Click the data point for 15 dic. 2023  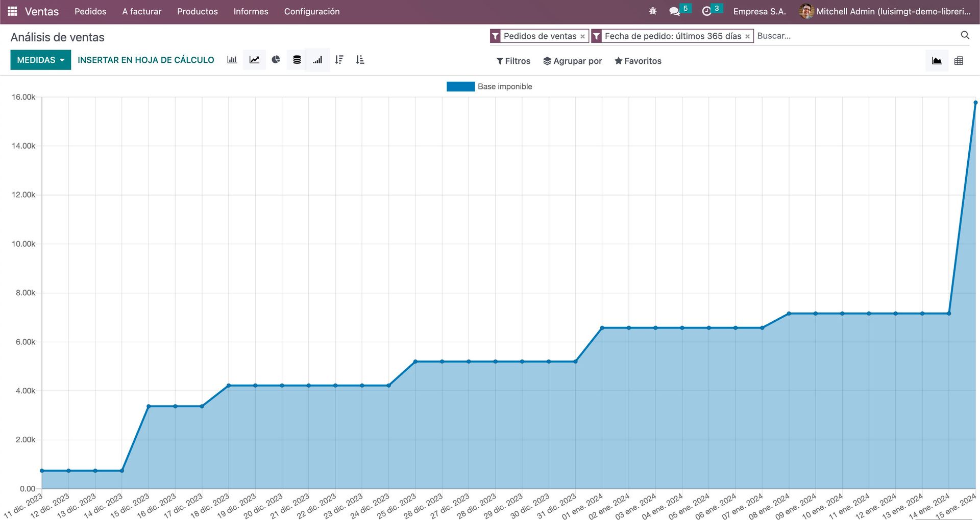149,407
